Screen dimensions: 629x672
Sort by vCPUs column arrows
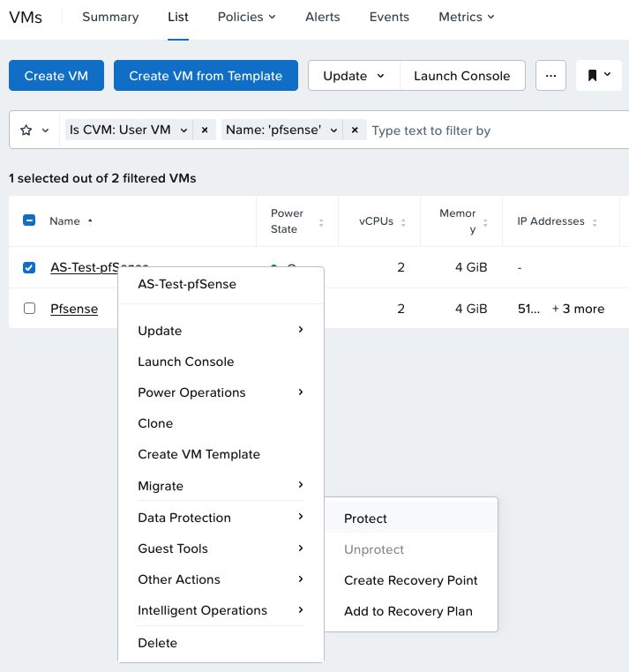403,222
